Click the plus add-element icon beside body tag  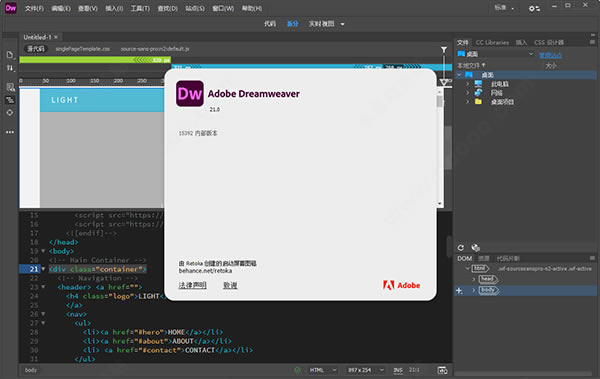[459, 291]
